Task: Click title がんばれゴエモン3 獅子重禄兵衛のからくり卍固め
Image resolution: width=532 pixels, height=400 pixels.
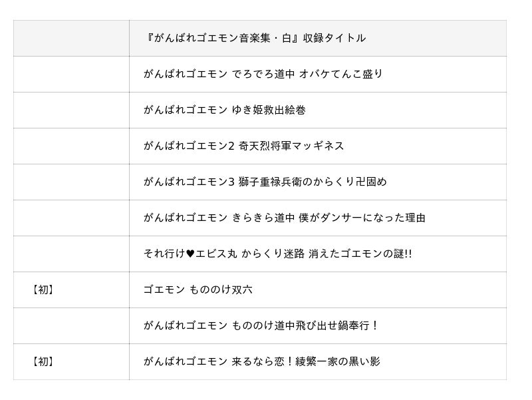Action: [x=265, y=182]
